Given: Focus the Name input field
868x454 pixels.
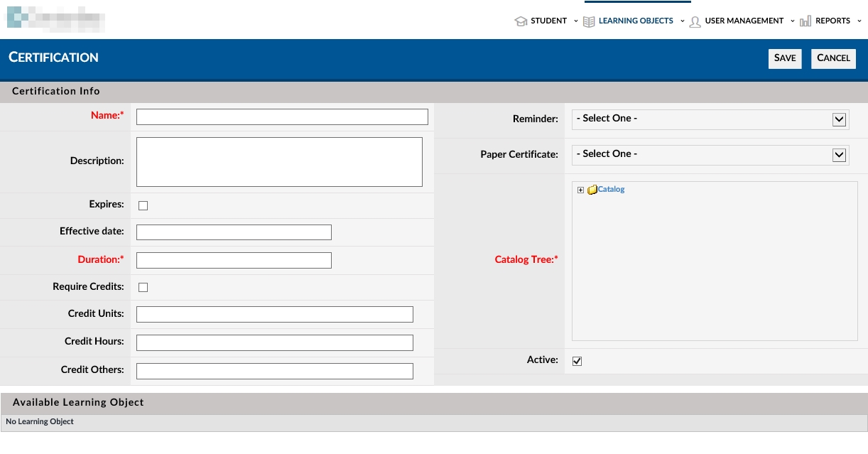Looking at the screenshot, I should point(282,117).
